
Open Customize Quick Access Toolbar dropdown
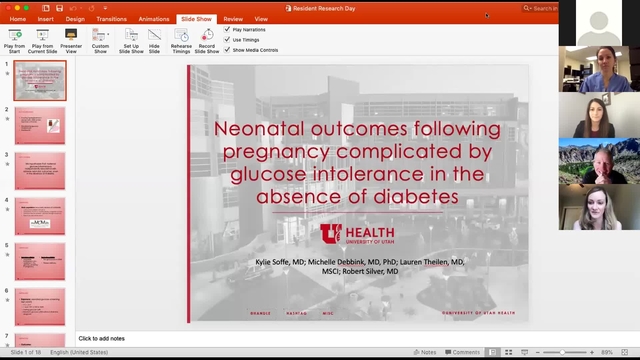click(105, 8)
